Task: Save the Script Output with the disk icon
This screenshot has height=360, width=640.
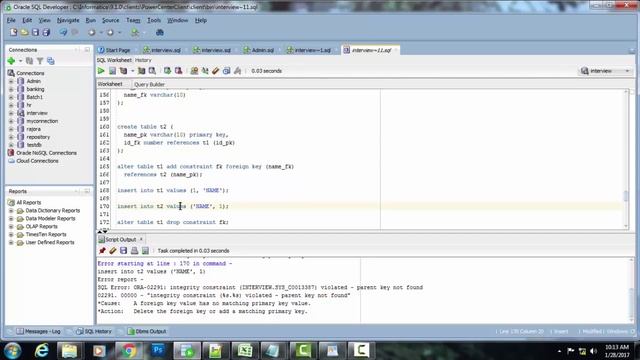Action: tap(123, 251)
